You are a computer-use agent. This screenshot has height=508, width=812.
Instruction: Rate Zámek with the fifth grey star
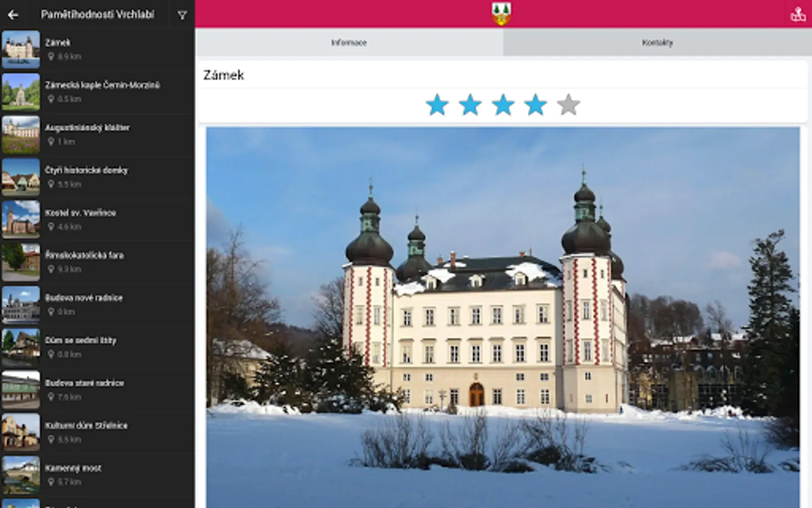point(568,105)
